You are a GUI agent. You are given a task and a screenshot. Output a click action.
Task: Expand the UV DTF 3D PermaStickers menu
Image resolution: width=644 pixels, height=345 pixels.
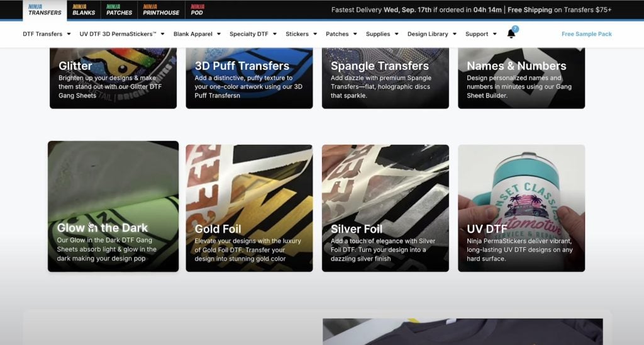pos(121,34)
